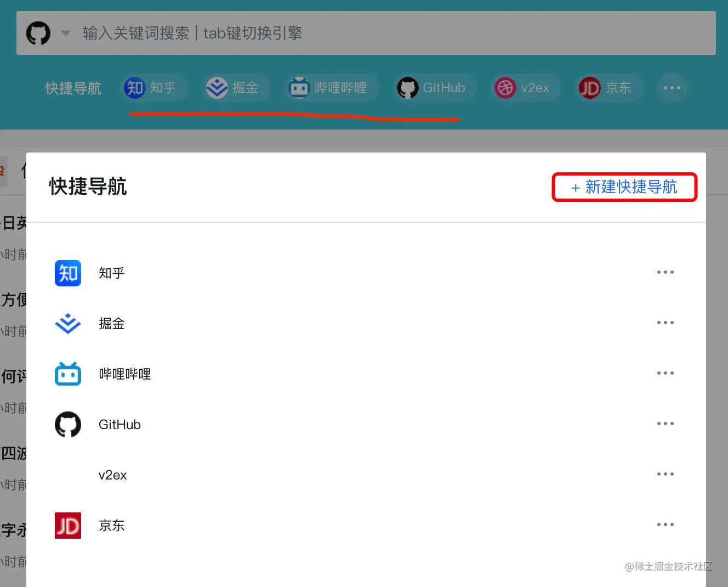Open the more options menu for 掘金
This screenshot has width=728, height=587.
coord(666,323)
